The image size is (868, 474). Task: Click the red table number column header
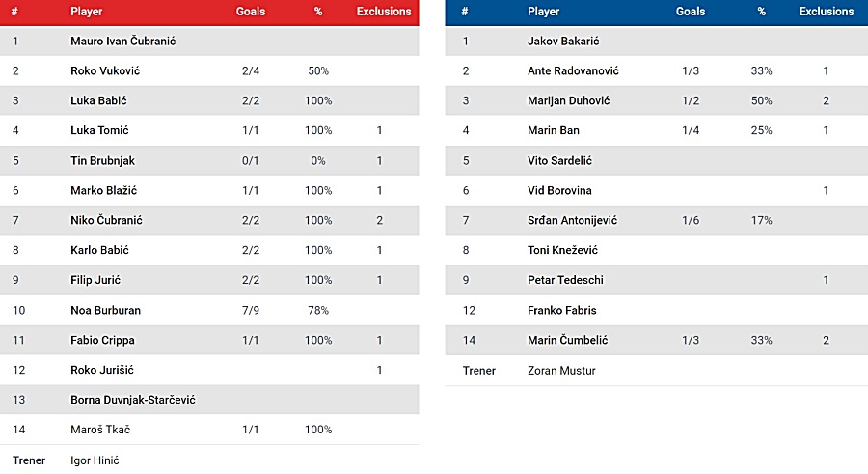coord(14,11)
